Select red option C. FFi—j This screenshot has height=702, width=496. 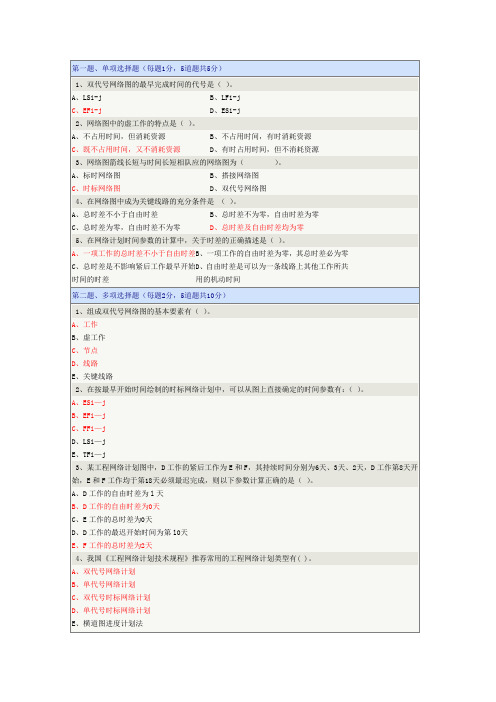[x=89, y=428]
